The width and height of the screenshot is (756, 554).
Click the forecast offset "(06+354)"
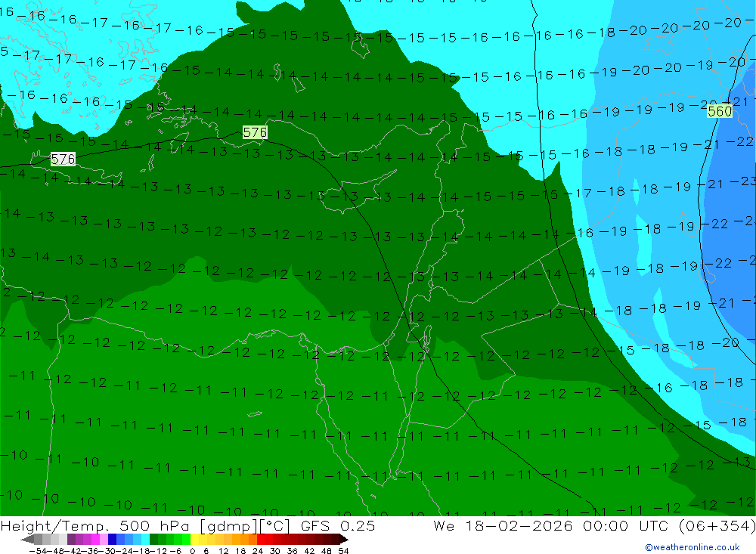(x=717, y=525)
